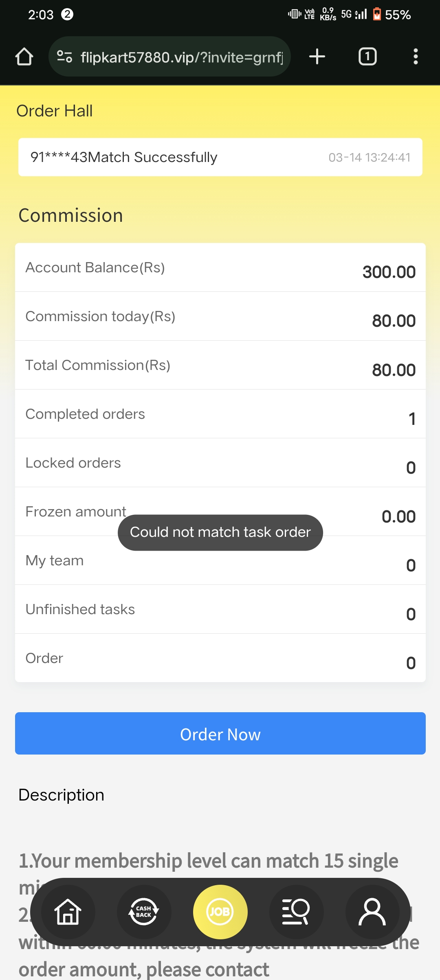Select the yellow JOB tab

pyautogui.click(x=220, y=912)
